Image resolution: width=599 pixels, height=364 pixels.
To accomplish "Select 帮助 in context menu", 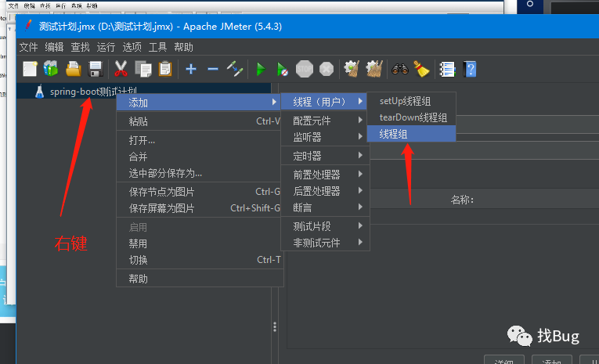I will coord(200,279).
